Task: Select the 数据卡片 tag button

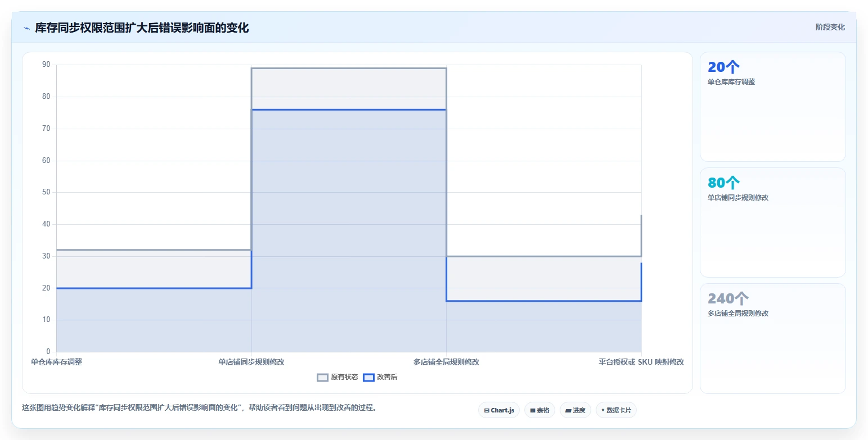Action: (x=616, y=410)
